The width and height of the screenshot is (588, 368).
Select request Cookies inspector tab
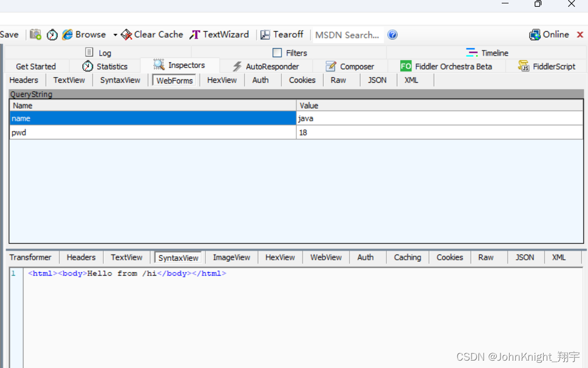click(x=302, y=80)
